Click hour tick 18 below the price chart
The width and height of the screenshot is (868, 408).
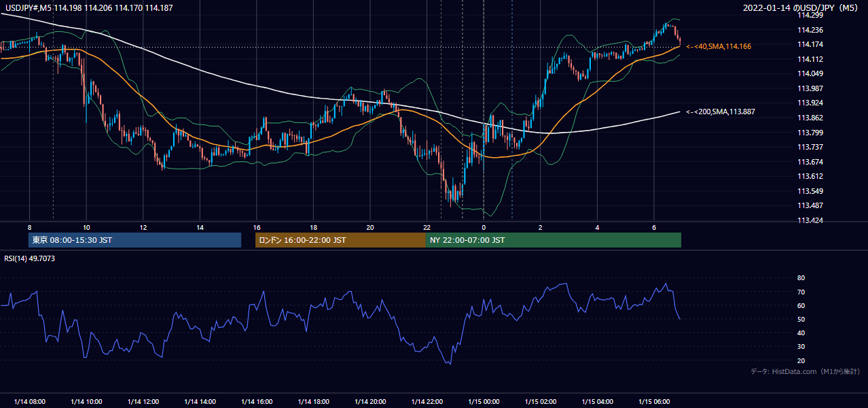(313, 226)
